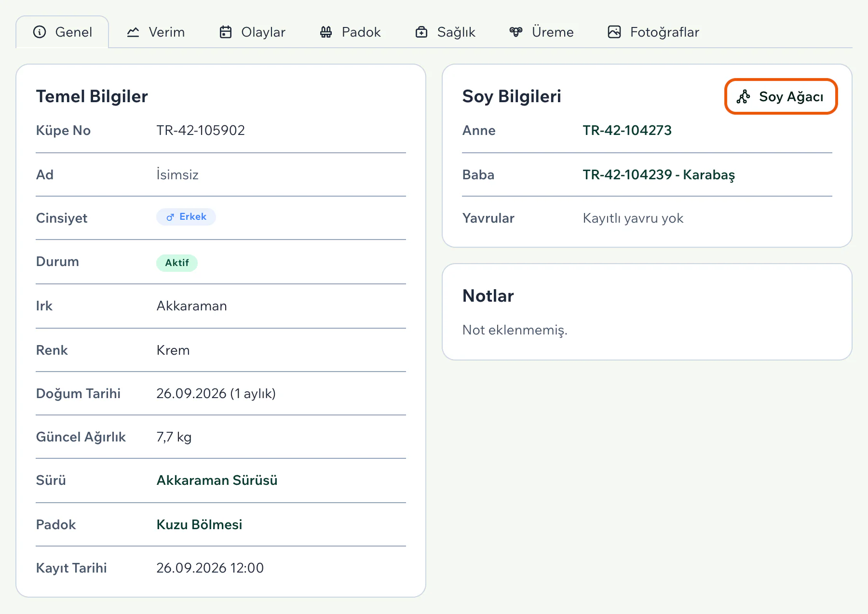Click the calendar icon on Olaylar tab
The width and height of the screenshot is (868, 614).
click(x=226, y=32)
